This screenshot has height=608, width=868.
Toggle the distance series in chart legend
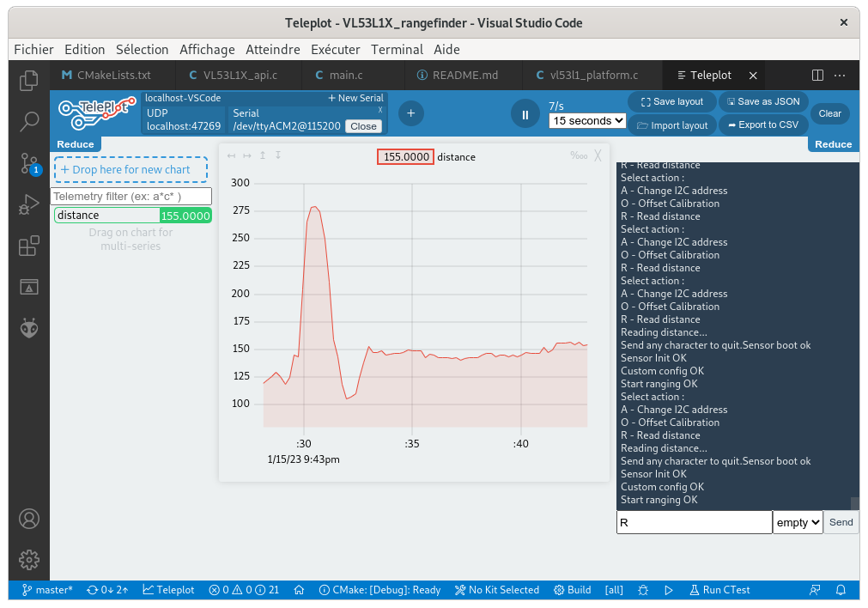426,156
